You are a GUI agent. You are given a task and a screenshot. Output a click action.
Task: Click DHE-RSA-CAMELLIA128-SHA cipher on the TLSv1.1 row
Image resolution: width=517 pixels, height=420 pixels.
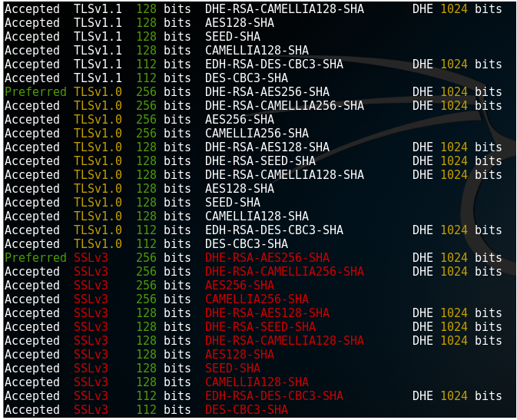[284, 9]
